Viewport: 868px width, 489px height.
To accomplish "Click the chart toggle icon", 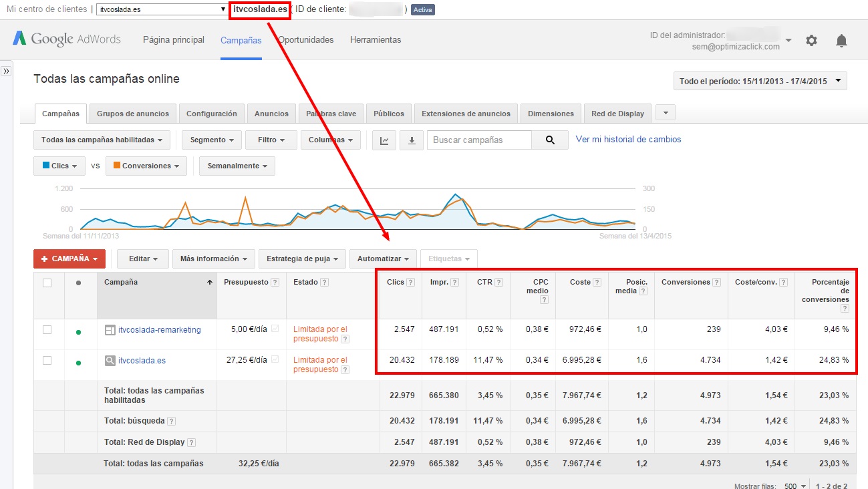I will (384, 140).
